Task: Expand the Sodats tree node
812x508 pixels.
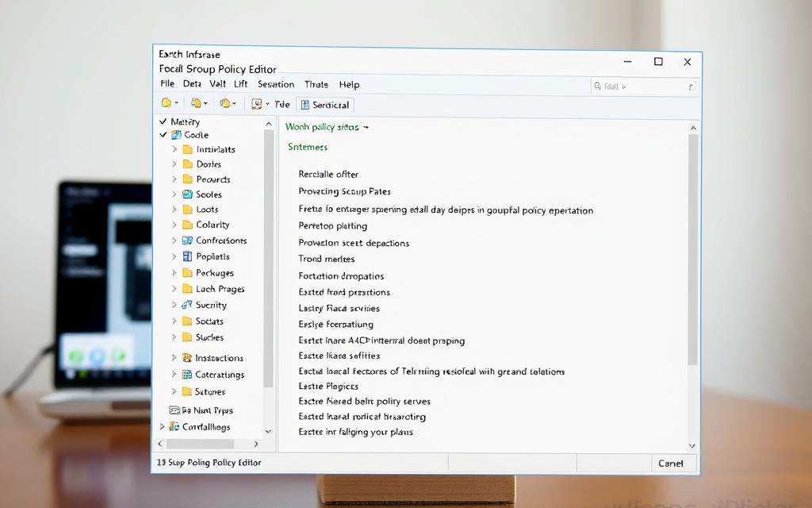Action: click(x=174, y=321)
